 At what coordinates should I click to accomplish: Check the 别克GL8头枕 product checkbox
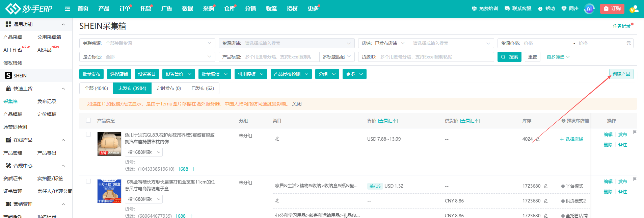88,134
